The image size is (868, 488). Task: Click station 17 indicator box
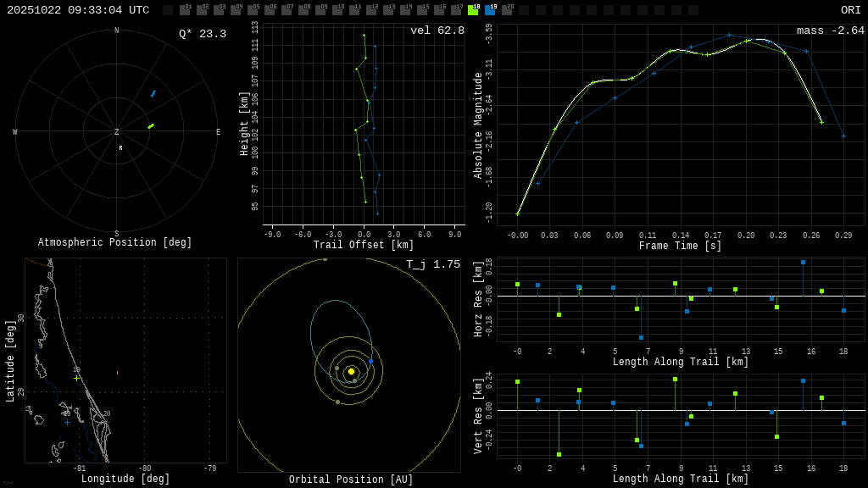tap(456, 10)
